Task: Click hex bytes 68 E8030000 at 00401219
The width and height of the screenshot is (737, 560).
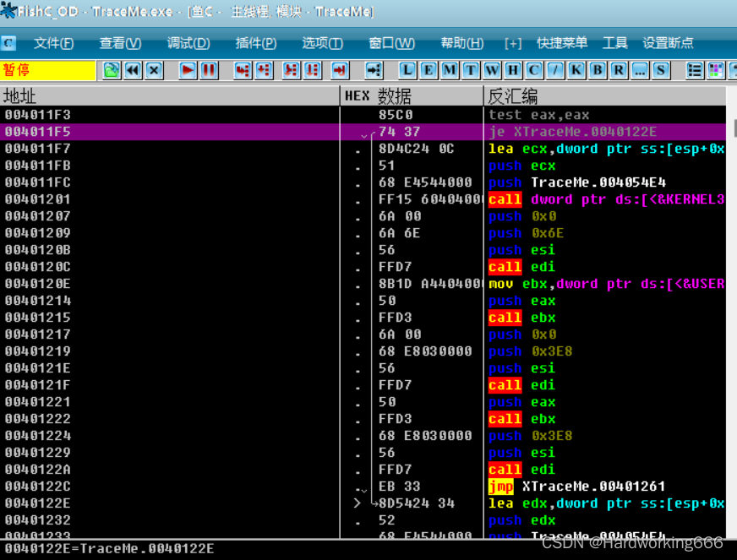Action: [425, 351]
